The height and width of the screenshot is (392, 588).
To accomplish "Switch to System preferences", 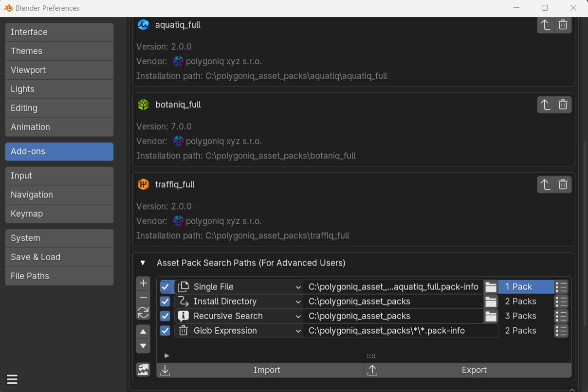I will click(59, 238).
